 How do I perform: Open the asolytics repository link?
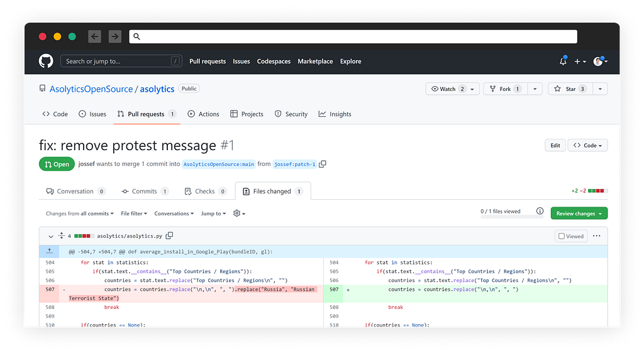tap(157, 89)
